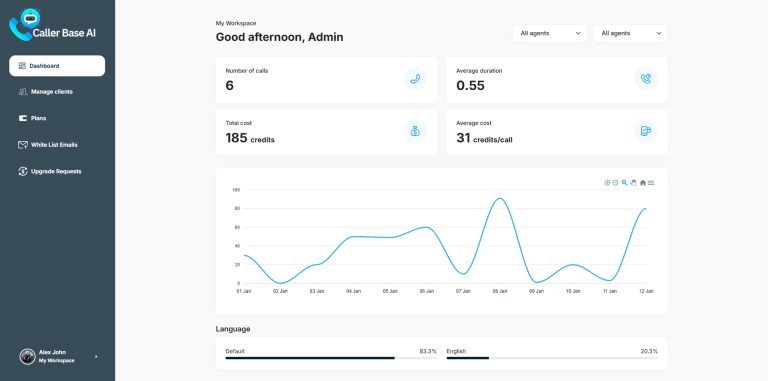Select the Dashboard sidebar button
The image size is (768, 381).
tap(57, 66)
